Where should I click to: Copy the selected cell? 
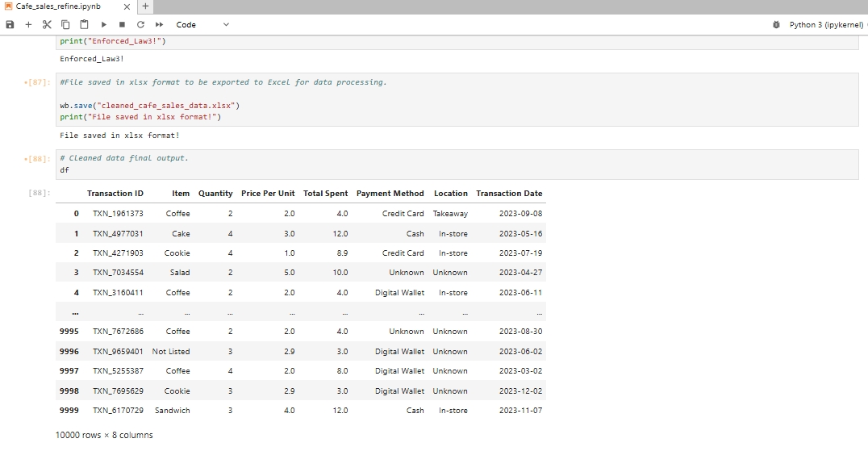[65, 24]
